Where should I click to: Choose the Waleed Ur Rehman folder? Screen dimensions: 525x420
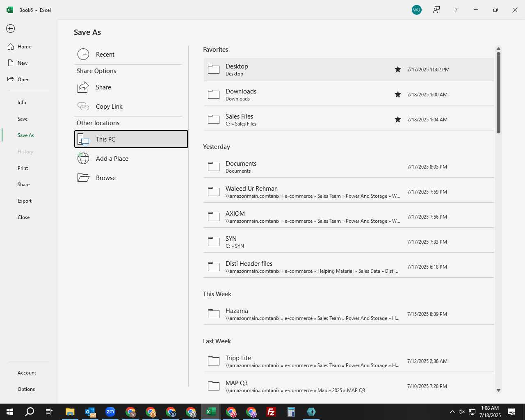(349, 192)
